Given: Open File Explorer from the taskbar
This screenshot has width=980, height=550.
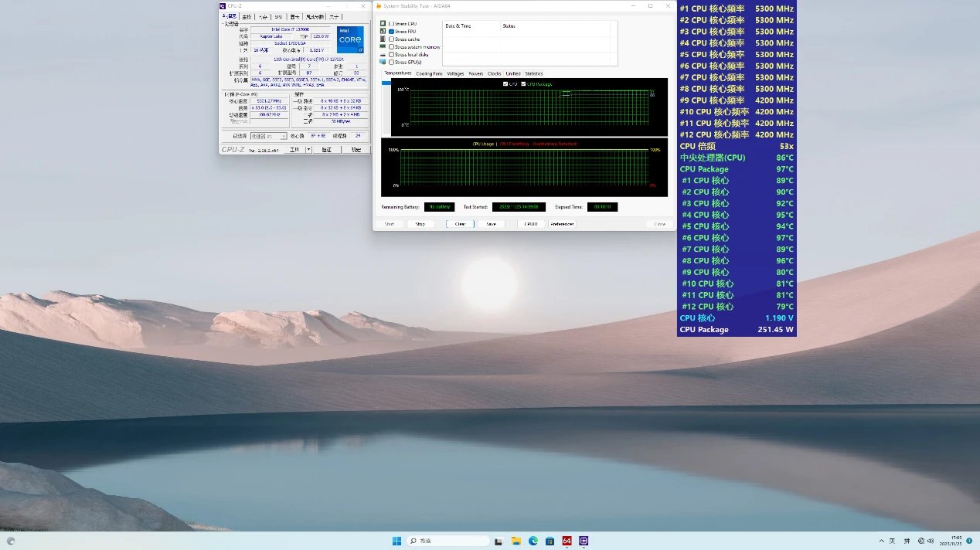Looking at the screenshot, I should click(516, 541).
